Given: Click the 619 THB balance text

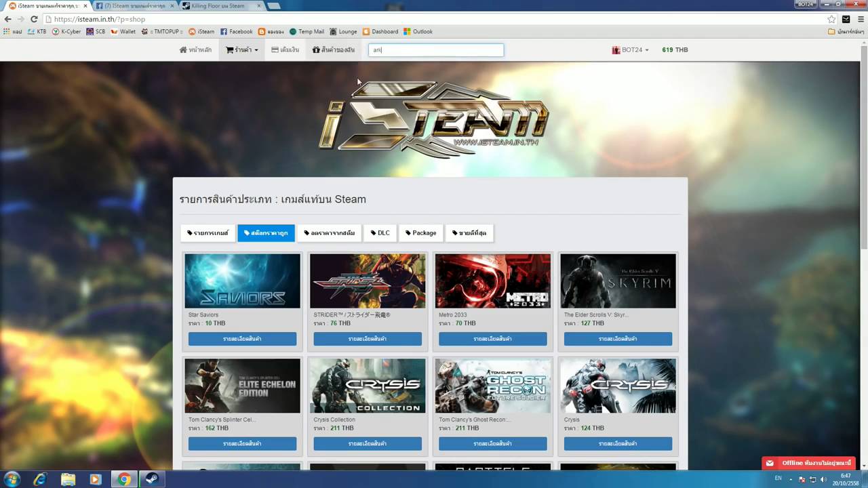Looking at the screenshot, I should pyautogui.click(x=675, y=49).
